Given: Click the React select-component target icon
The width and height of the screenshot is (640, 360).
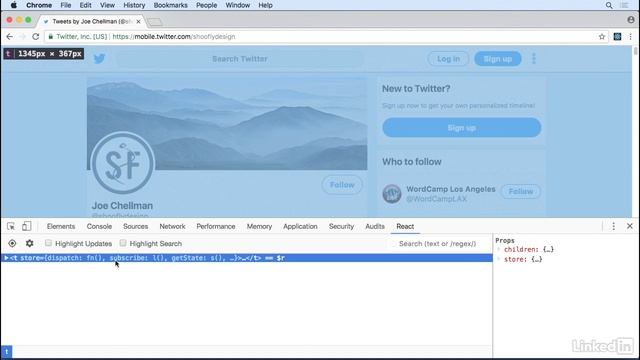Looking at the screenshot, I should coord(12,243).
